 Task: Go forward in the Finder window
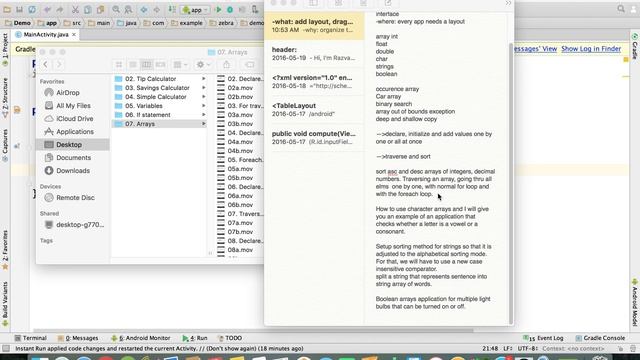[59, 64]
